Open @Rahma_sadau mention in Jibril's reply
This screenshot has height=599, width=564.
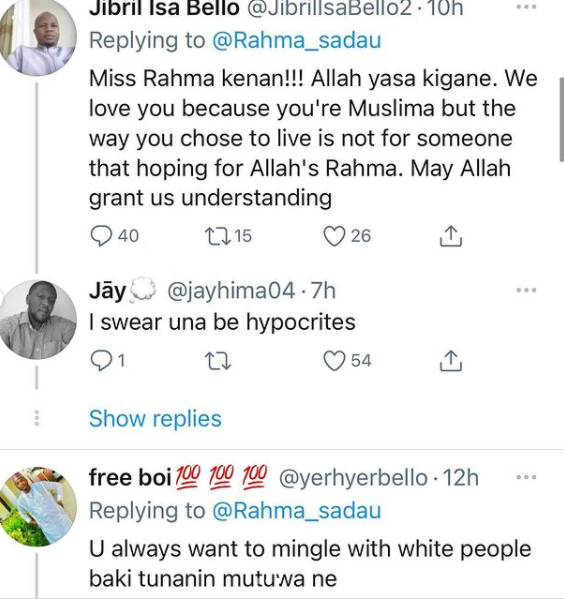pos(297,40)
